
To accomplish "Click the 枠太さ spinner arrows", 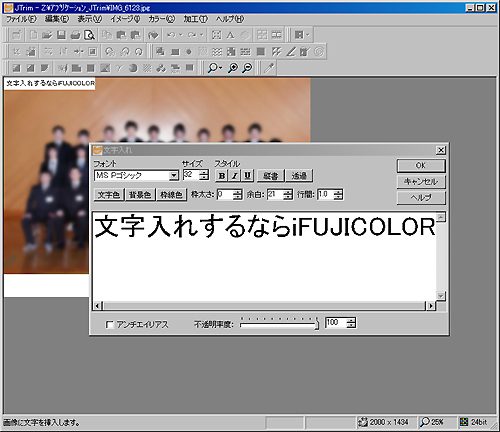I will (237, 194).
